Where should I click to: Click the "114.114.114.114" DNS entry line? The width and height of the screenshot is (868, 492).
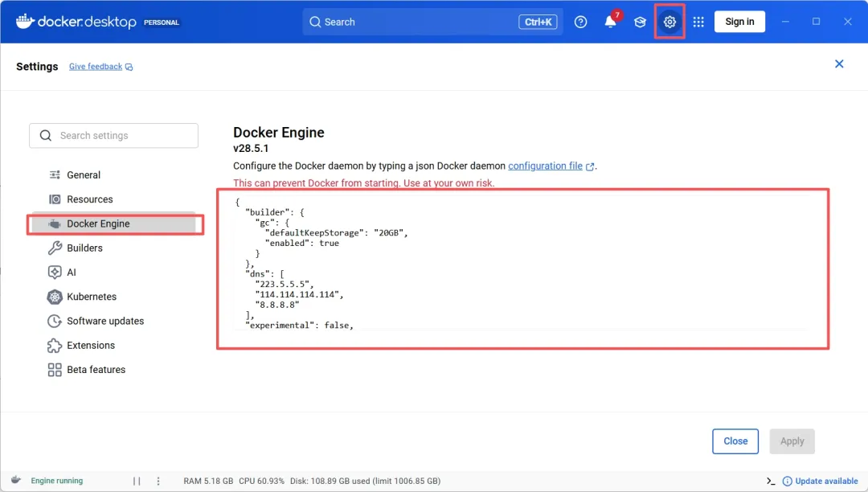(299, 294)
